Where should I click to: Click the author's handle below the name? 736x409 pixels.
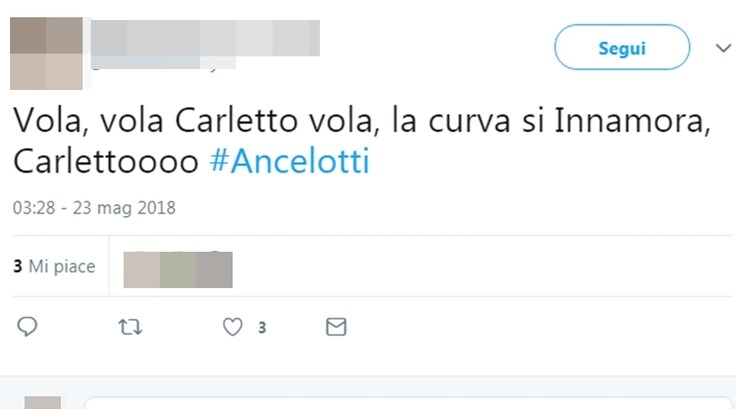163,63
